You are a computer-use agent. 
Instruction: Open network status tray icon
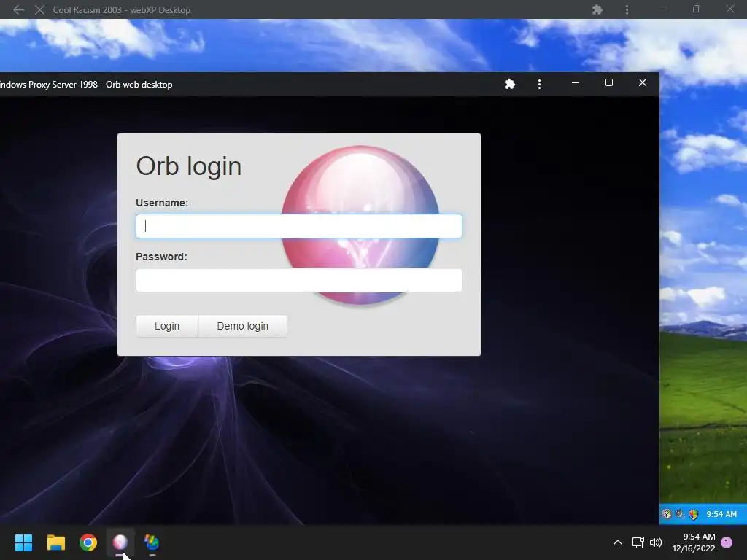tap(638, 542)
